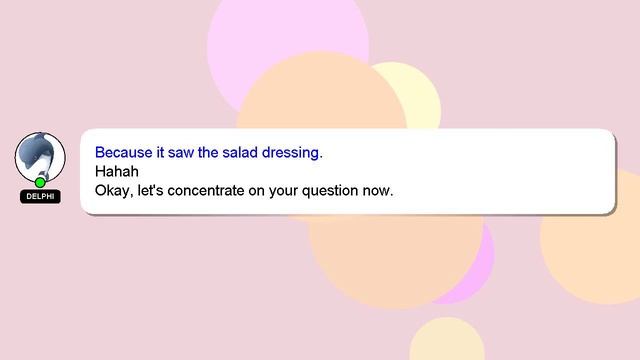The image size is (640, 360).
Task: Click the small cream circle at bottom
Action: [447, 340]
